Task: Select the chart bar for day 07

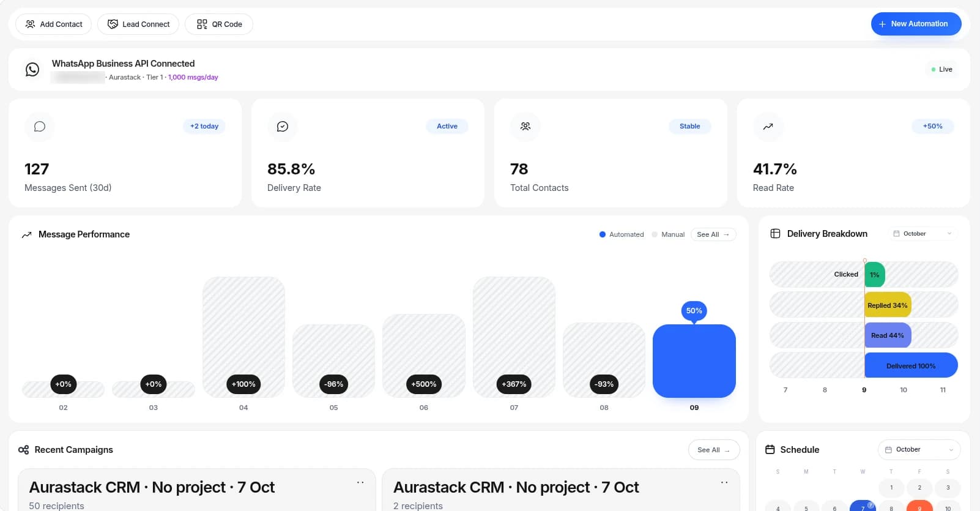Action: point(514,337)
